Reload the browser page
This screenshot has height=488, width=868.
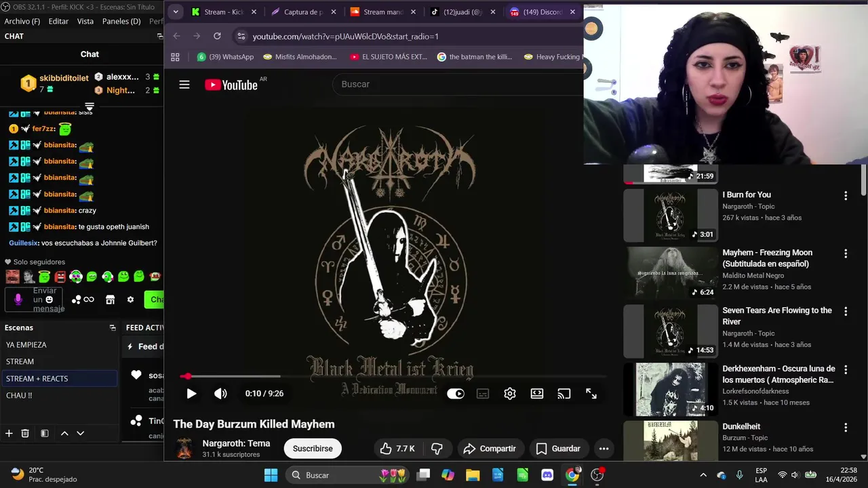coord(217,36)
